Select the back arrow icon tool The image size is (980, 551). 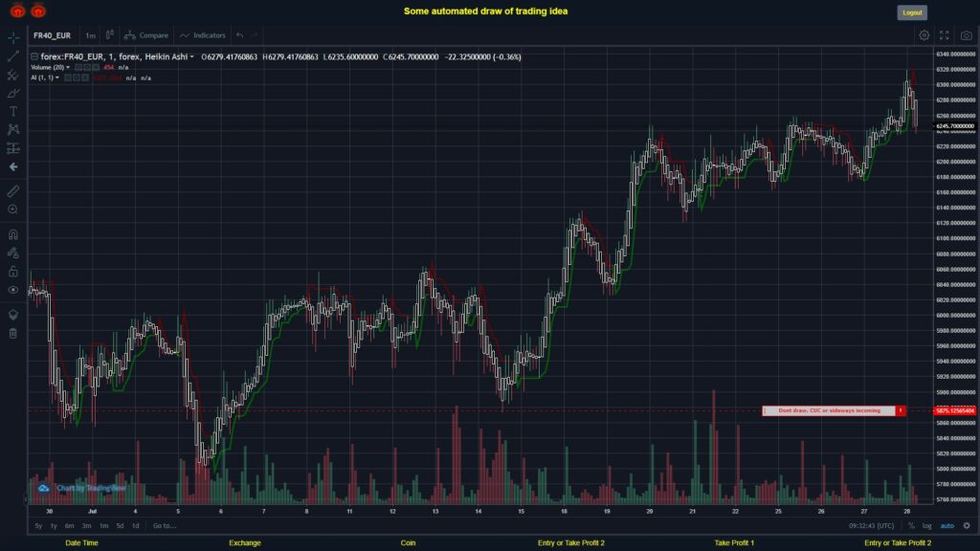coord(13,166)
